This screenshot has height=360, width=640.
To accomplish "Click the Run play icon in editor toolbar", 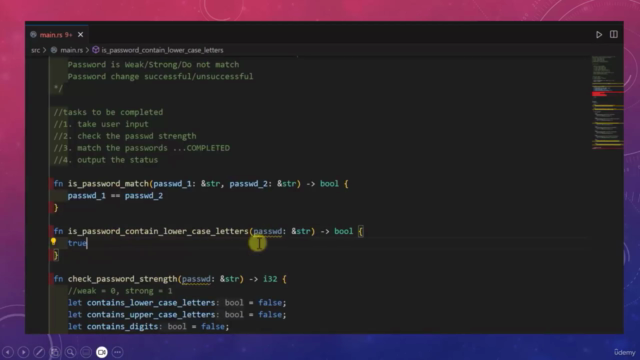I will pos(599,35).
